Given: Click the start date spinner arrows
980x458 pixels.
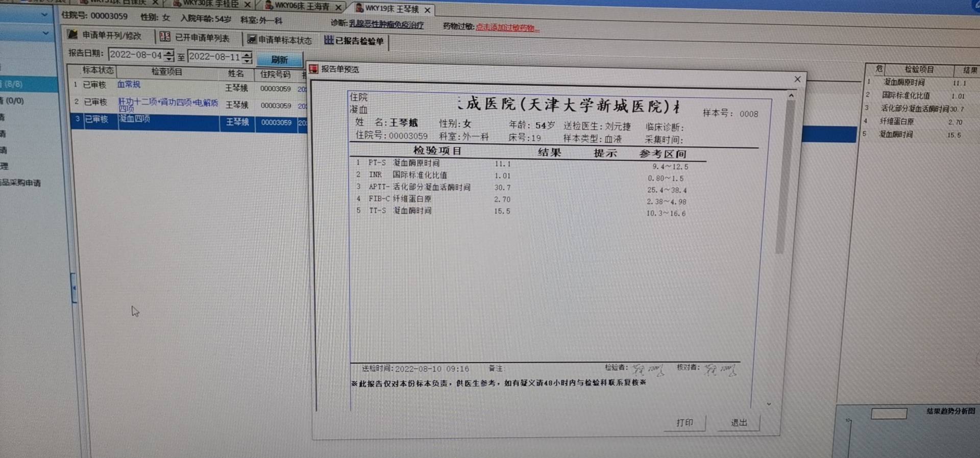Looking at the screenshot, I should pos(169,55).
